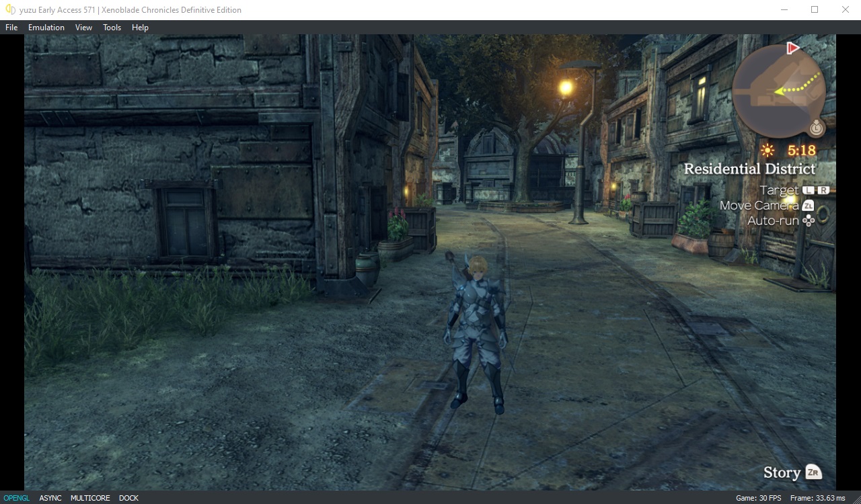This screenshot has height=504, width=861.
Task: Click the L button icon next to Target
Action: 808,190
